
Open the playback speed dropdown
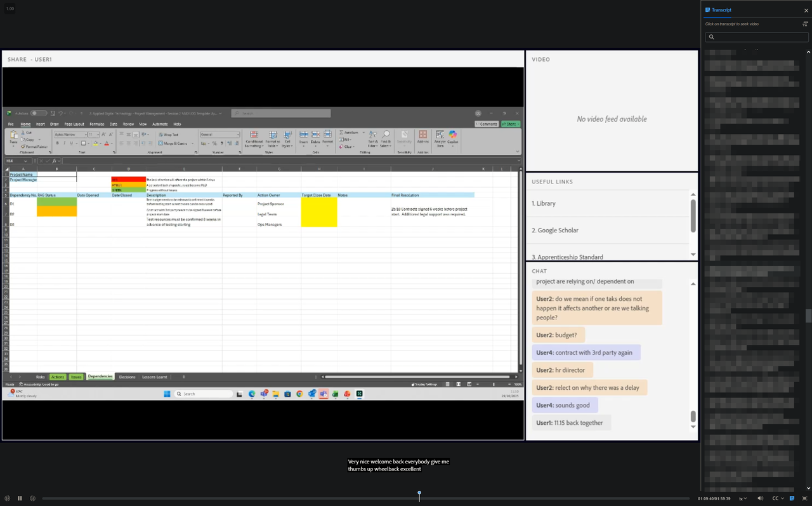pyautogui.click(x=743, y=498)
